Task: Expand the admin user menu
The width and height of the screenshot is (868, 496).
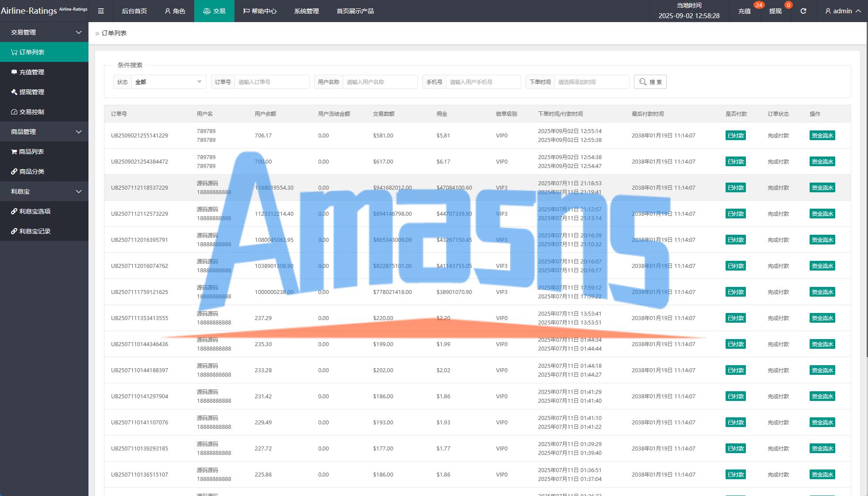Action: click(843, 11)
